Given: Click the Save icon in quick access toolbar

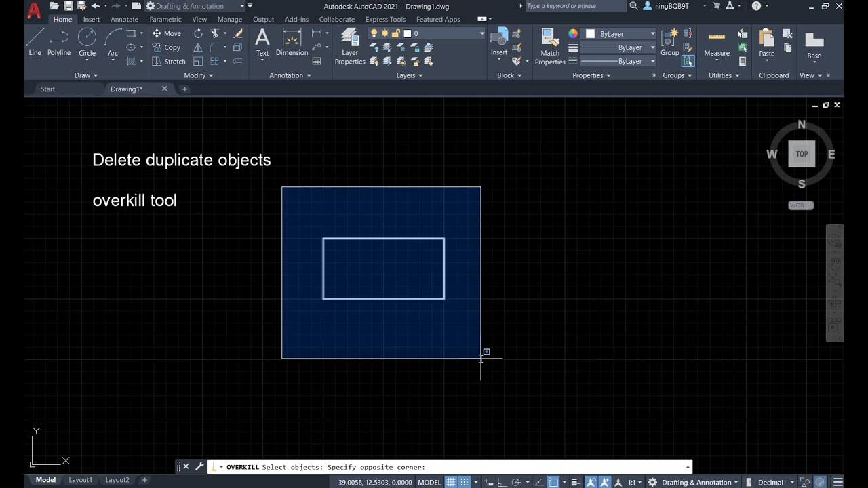Looking at the screenshot, I should click(x=68, y=6).
